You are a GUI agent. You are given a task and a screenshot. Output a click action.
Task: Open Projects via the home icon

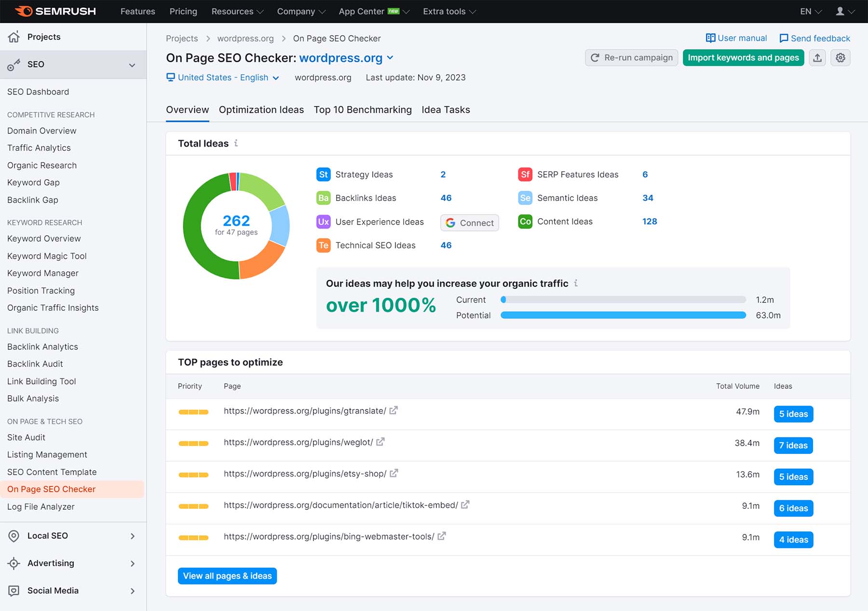[x=14, y=37]
